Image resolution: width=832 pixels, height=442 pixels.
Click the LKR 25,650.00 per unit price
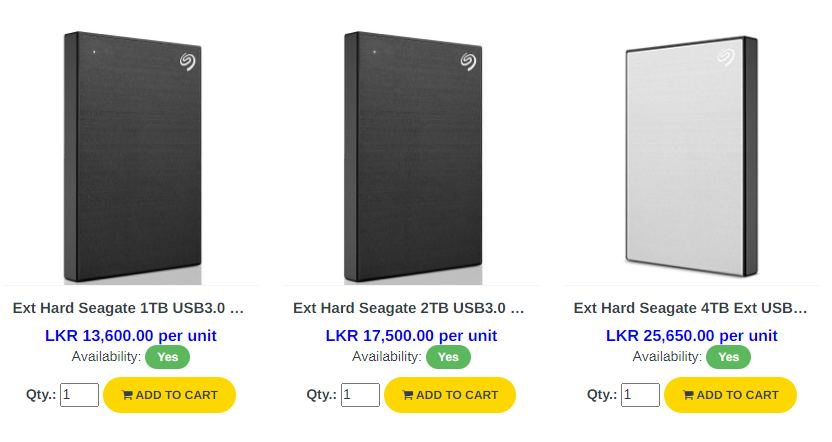pos(691,336)
